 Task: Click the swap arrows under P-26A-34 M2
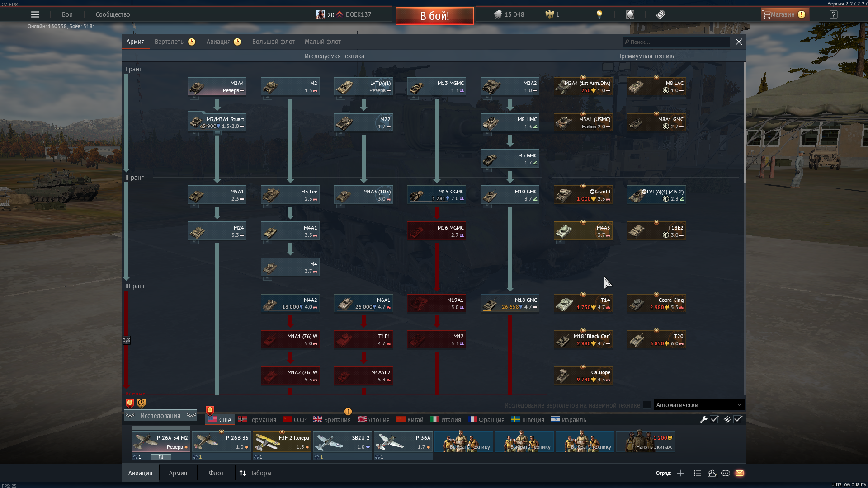pos(160,457)
